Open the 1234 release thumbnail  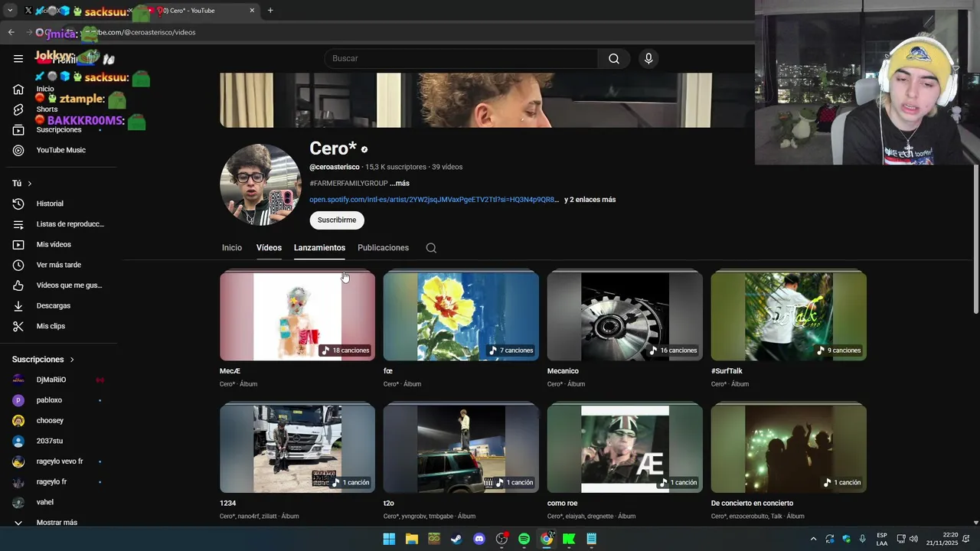(x=297, y=448)
